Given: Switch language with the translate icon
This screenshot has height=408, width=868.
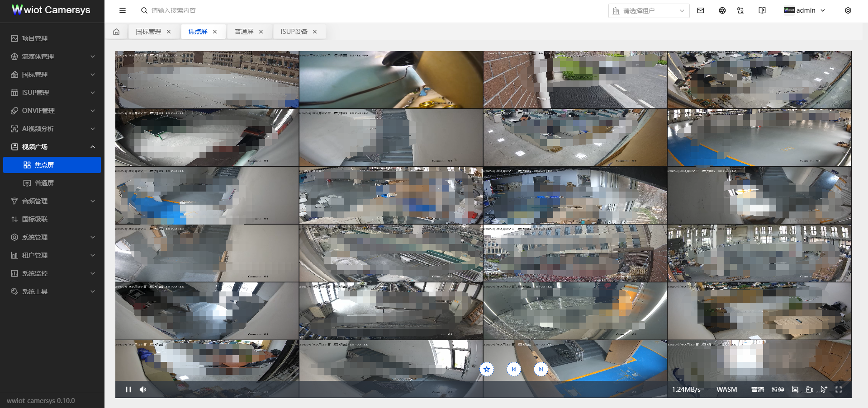Looking at the screenshot, I should tap(740, 10).
